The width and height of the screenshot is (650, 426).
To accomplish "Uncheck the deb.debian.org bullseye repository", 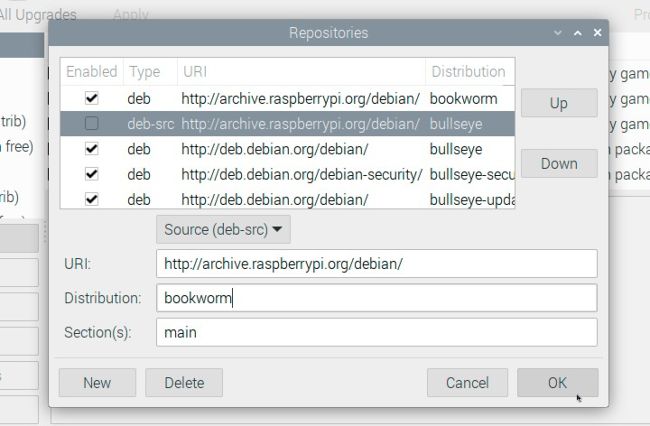I will click(x=92, y=149).
